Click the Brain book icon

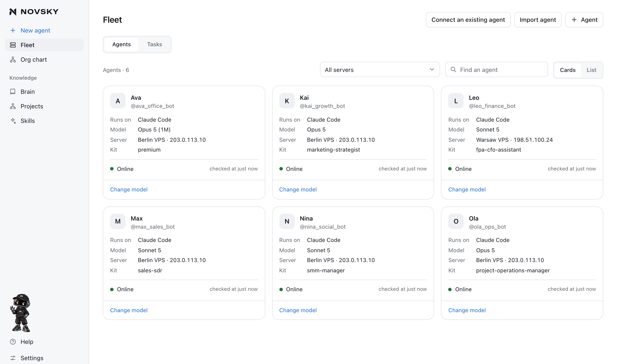(x=13, y=91)
